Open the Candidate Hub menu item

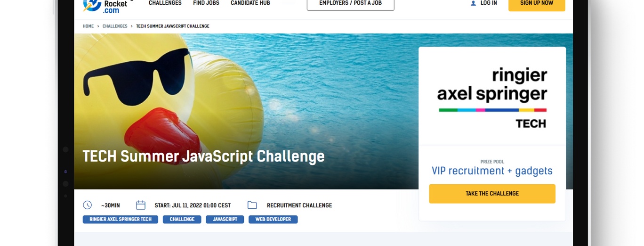click(250, 3)
